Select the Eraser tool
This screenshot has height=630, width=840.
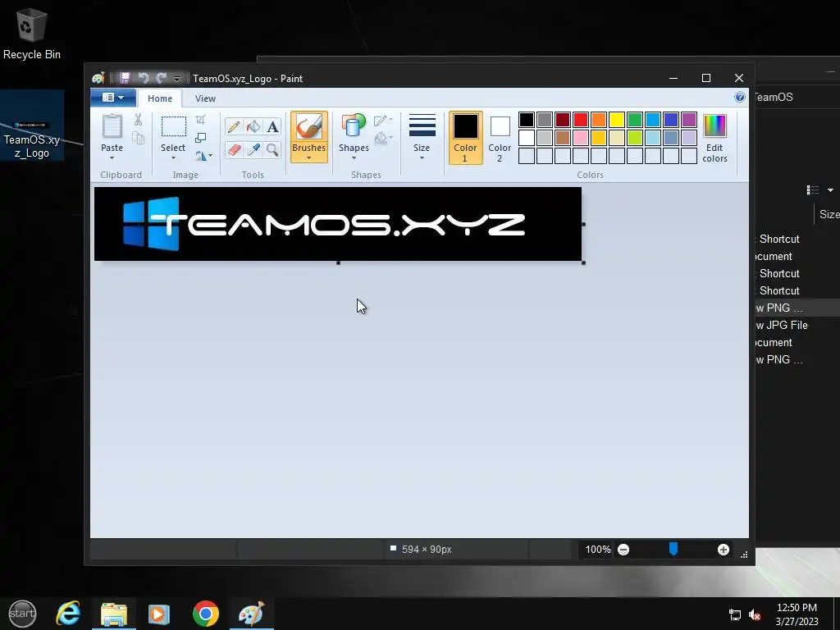point(233,149)
